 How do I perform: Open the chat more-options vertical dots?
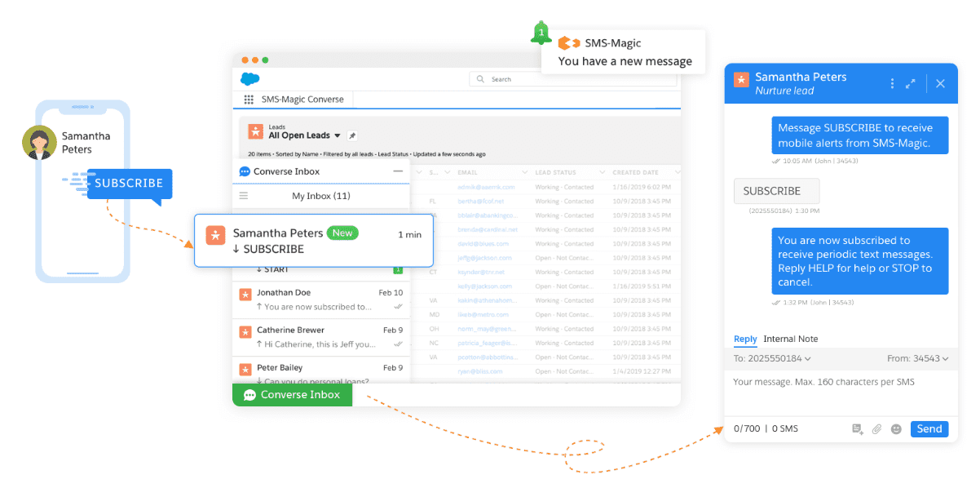(x=892, y=83)
